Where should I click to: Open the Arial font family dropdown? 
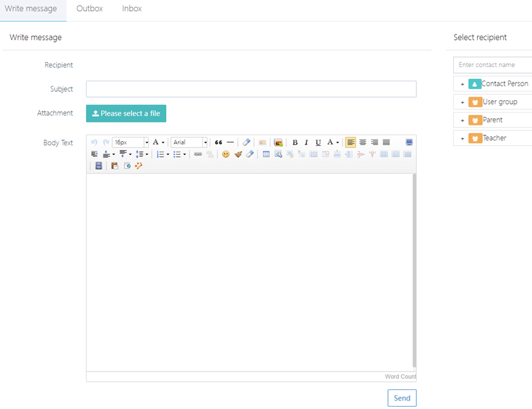(189, 142)
